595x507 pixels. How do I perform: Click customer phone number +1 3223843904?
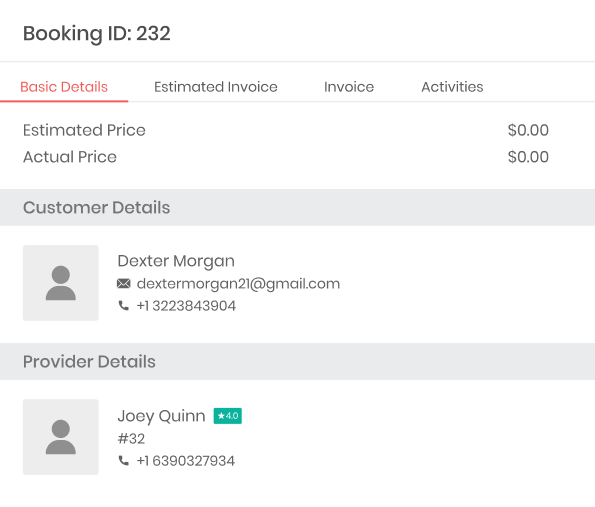click(186, 306)
